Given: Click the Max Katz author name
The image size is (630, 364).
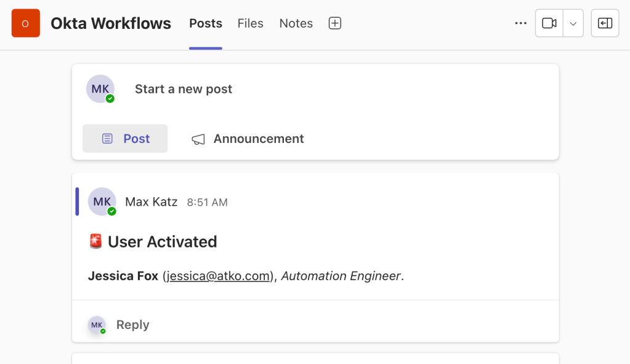Looking at the screenshot, I should tap(151, 202).
